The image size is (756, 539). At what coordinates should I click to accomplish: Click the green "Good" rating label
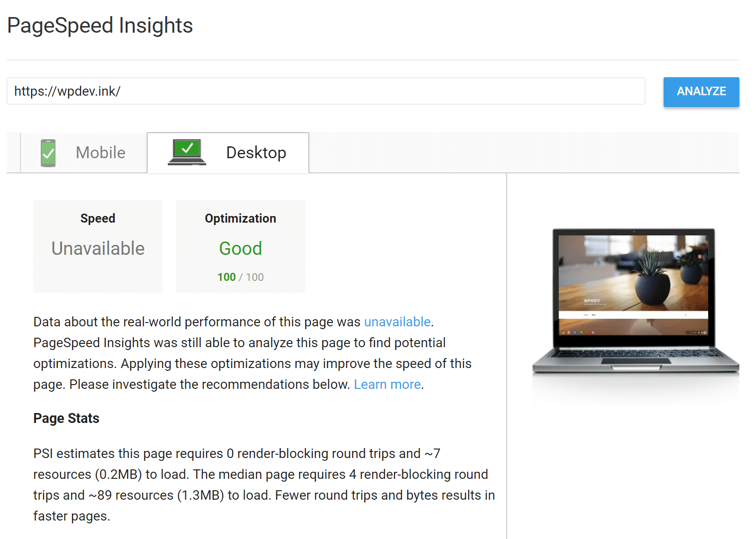240,248
